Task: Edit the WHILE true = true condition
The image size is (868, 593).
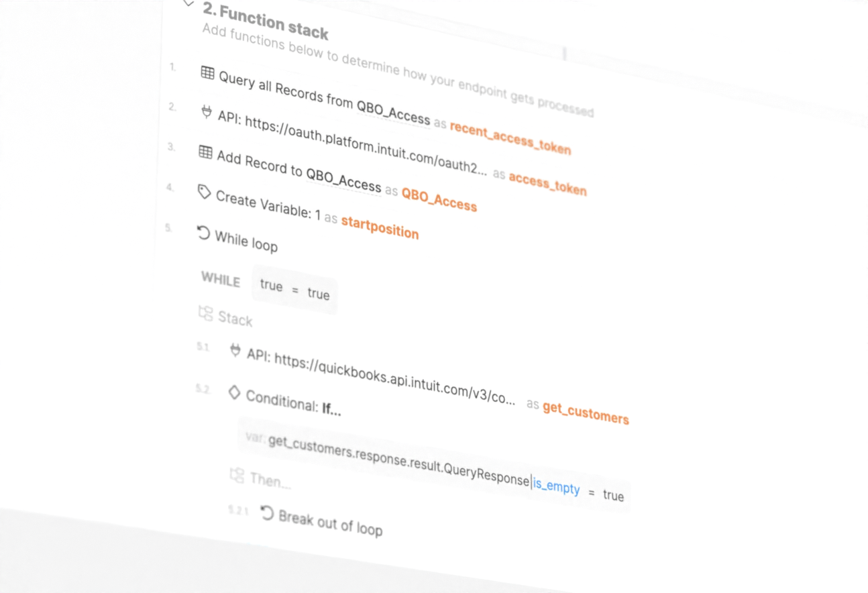Action: 294,290
